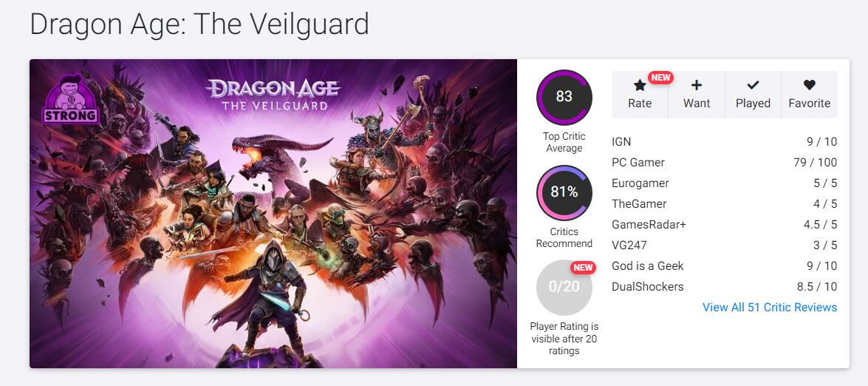Viewport: 868px width, 386px height.
Task: Open the GamesRadar+ review
Action: (649, 225)
